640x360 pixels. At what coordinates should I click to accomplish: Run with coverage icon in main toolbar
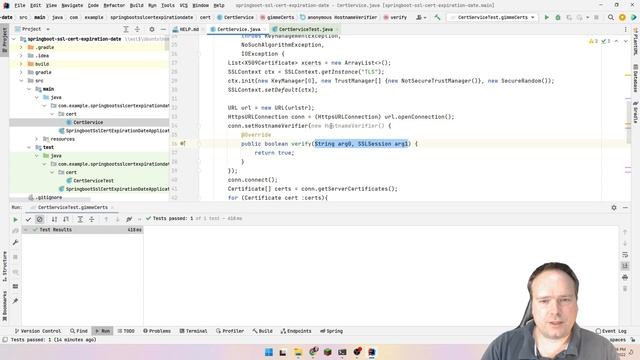569,18
